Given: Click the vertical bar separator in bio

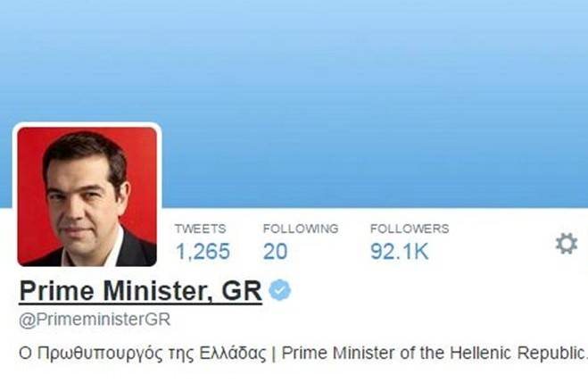Looking at the screenshot, I should point(273,354).
